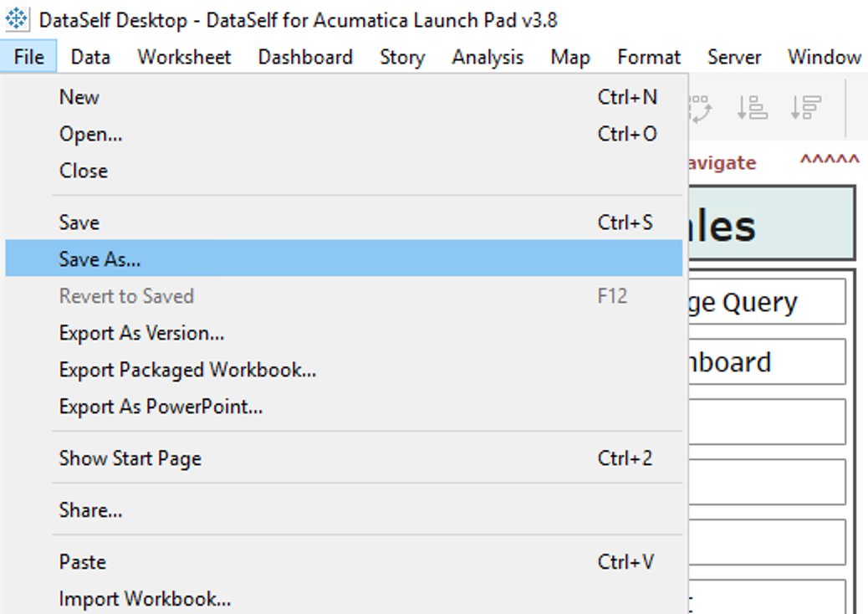Screen dimensions: 868x614
Task: Select Show Start Page menu entry
Action: pos(130,458)
